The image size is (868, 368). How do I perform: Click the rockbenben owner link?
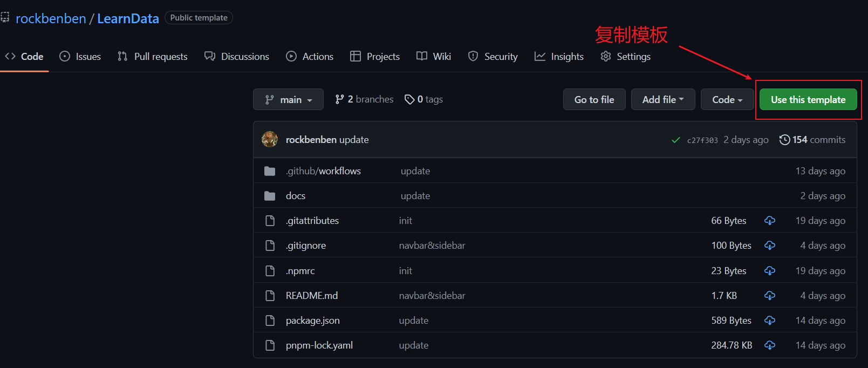coord(51,18)
